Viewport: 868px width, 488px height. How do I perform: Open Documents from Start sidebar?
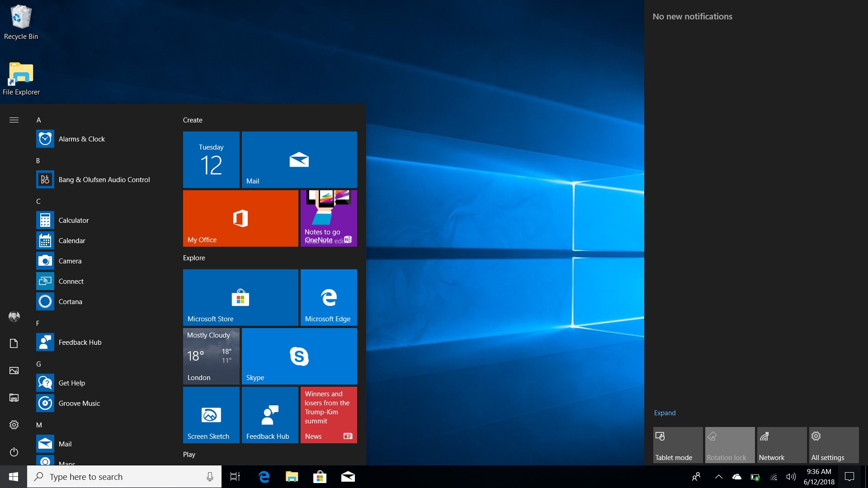(x=14, y=344)
